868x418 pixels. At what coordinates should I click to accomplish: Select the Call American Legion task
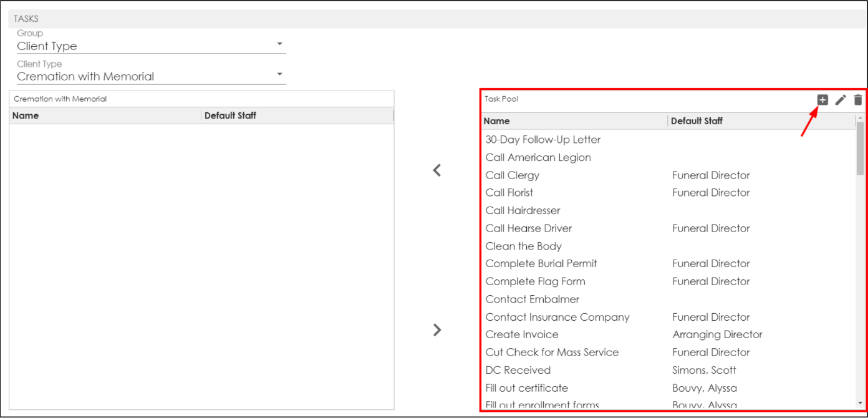pyautogui.click(x=538, y=157)
